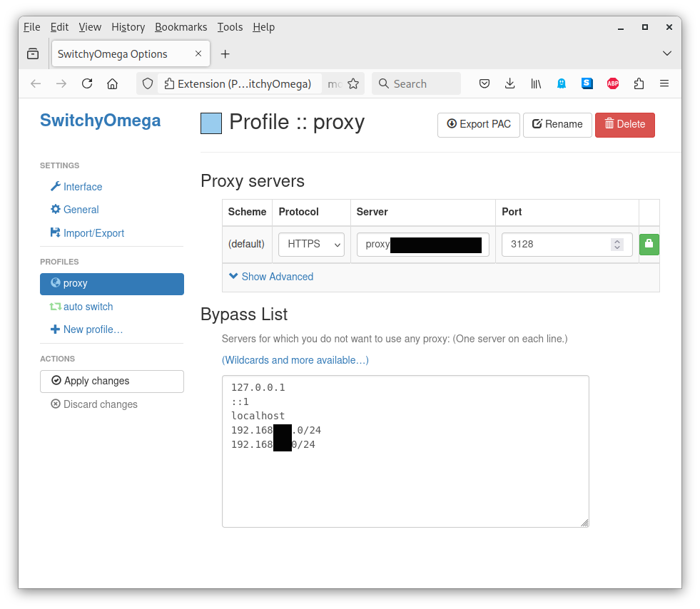Click the shield tracking protection icon
This screenshot has height=609, width=700.
pos(147,83)
